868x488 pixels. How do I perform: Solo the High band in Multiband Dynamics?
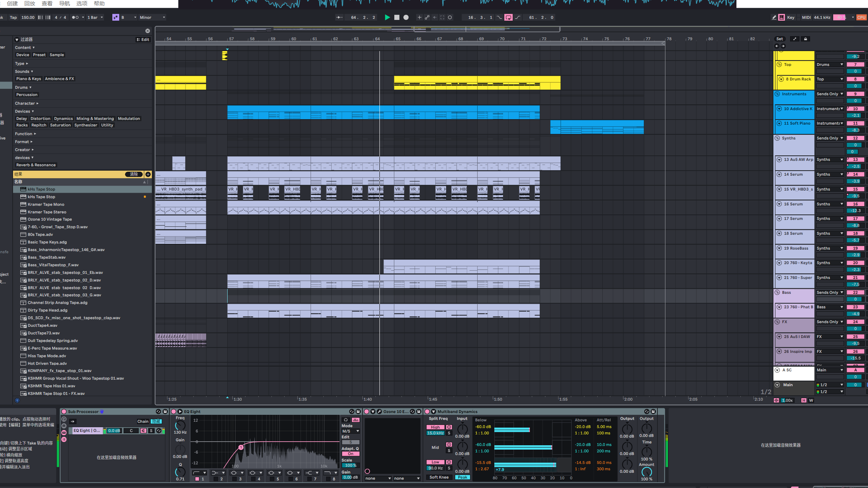[449, 433]
